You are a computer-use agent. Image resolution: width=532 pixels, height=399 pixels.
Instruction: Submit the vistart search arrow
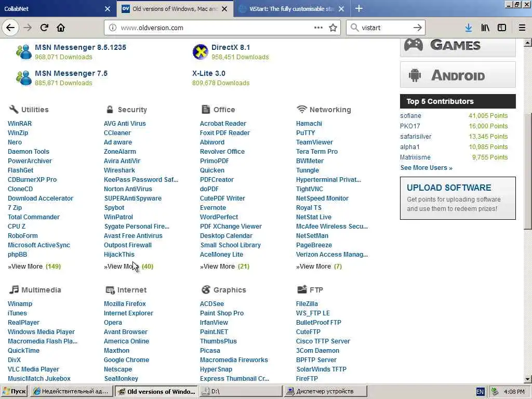[417, 28]
